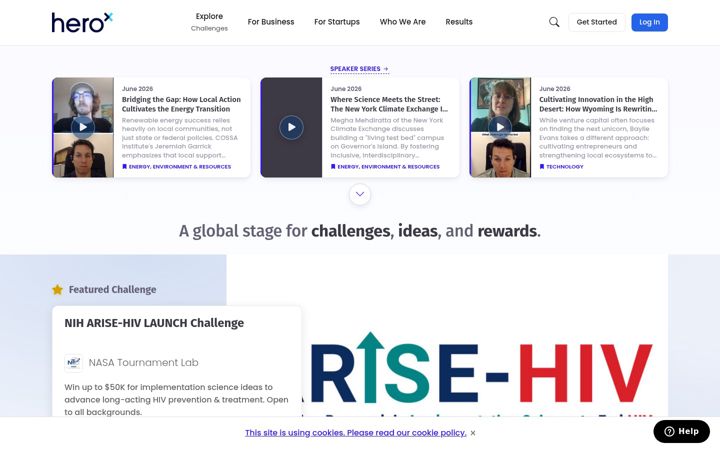Click the Cultivating Innovation video thumbnail
Viewport: 720px width, 450px height.
point(501,127)
